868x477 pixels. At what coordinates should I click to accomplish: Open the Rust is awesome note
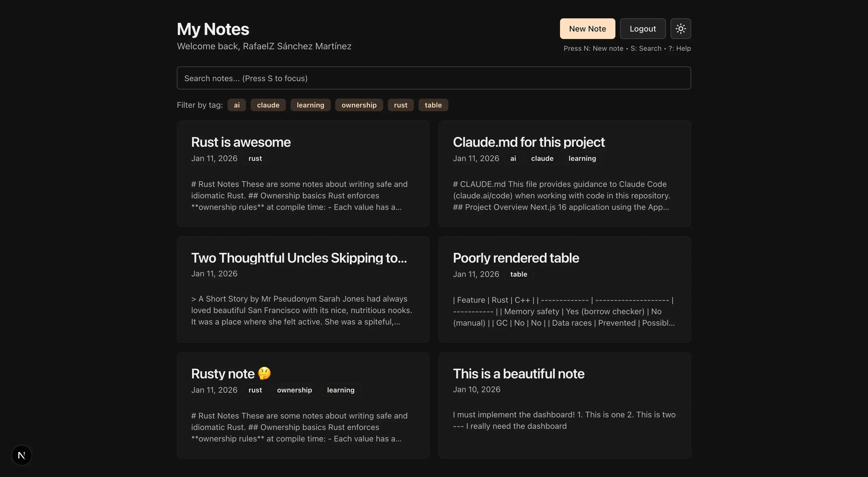(241, 142)
